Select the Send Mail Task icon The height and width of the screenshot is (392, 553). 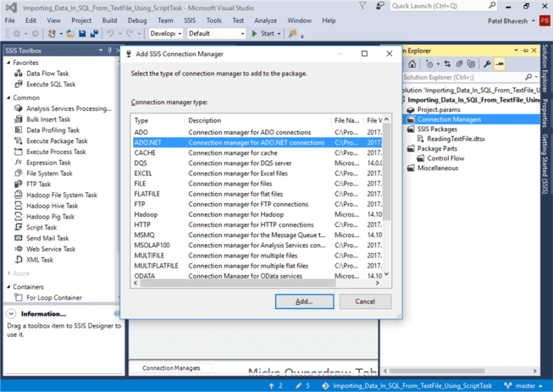tap(19, 238)
